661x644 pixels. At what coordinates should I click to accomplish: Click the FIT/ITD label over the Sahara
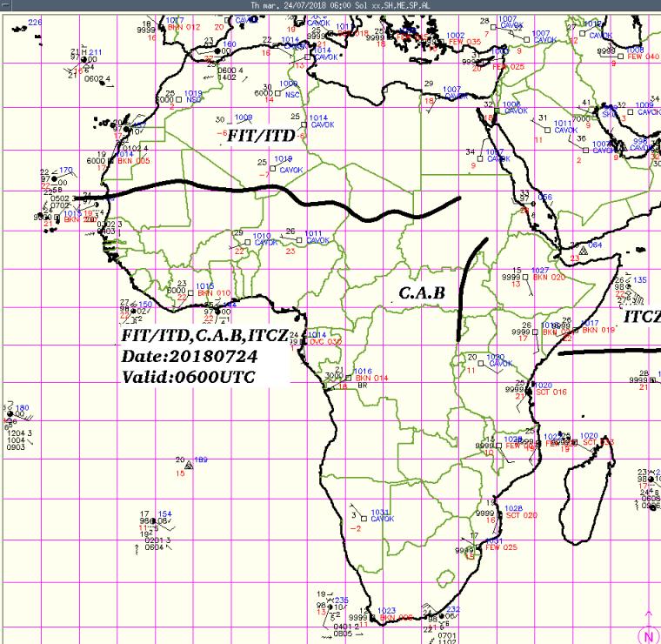coord(261,136)
